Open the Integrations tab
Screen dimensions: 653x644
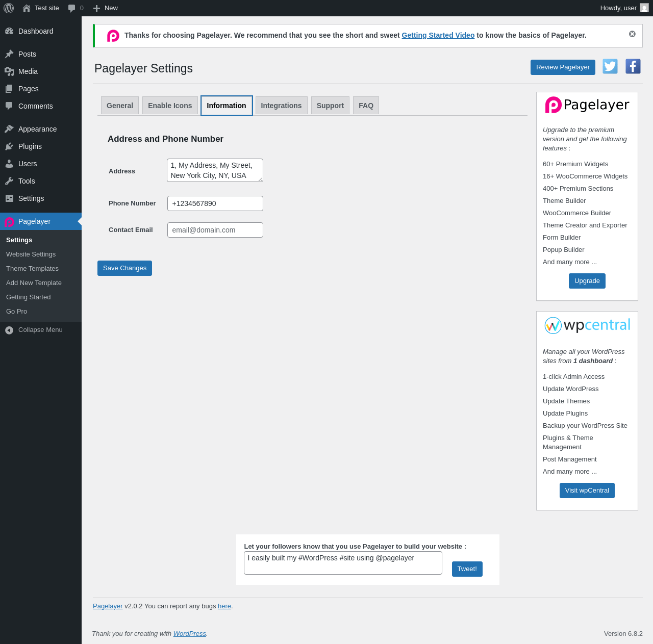coord(281,106)
